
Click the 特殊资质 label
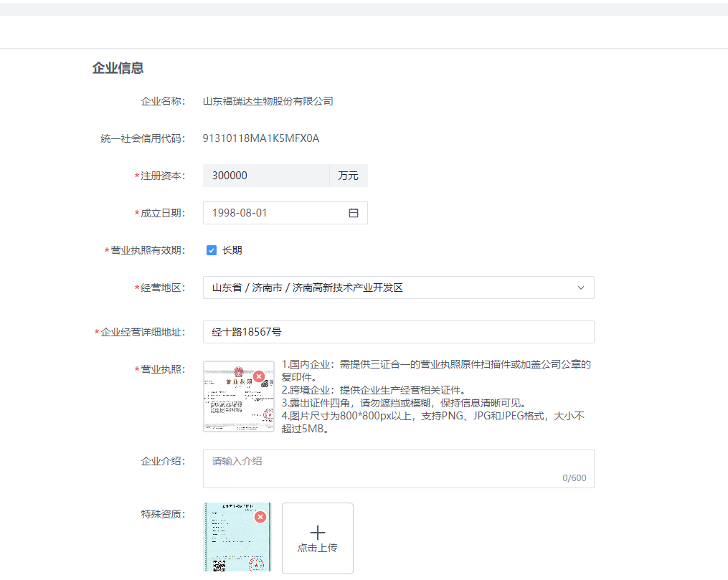click(163, 514)
